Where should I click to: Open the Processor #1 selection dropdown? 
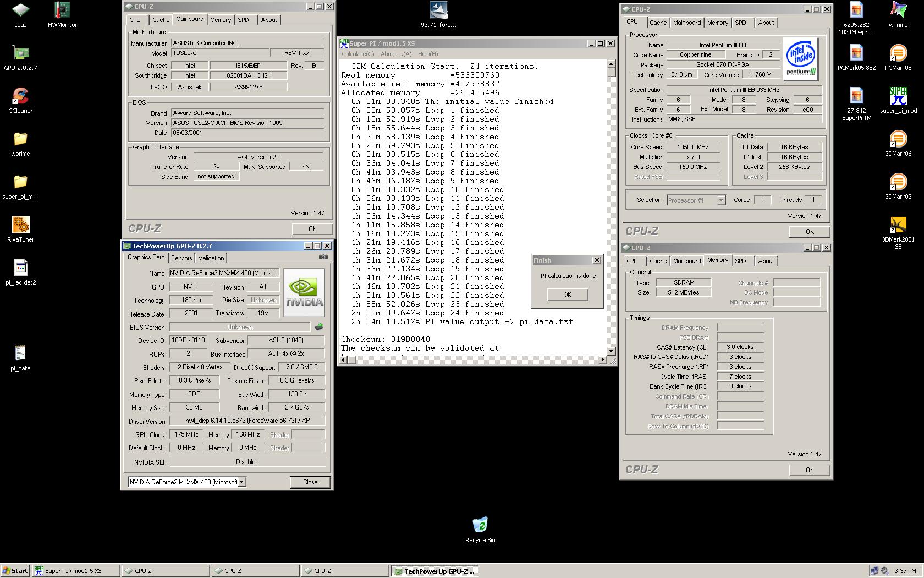[721, 200]
